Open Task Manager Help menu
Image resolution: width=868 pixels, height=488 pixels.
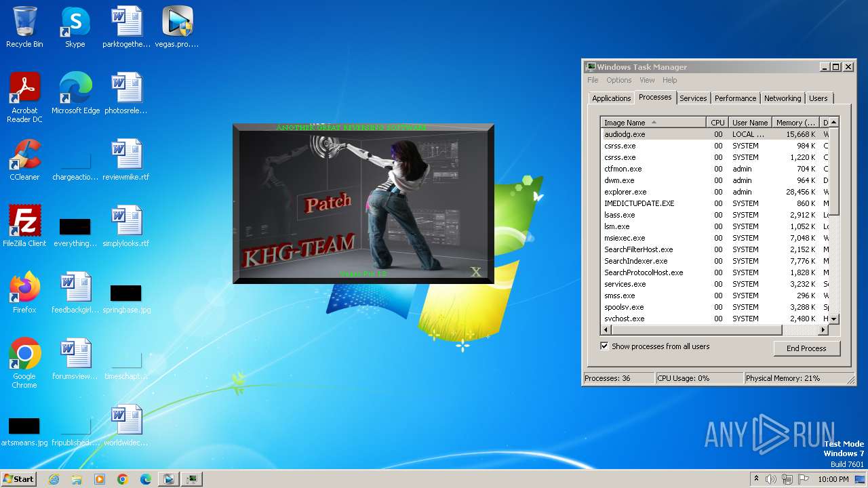click(669, 80)
